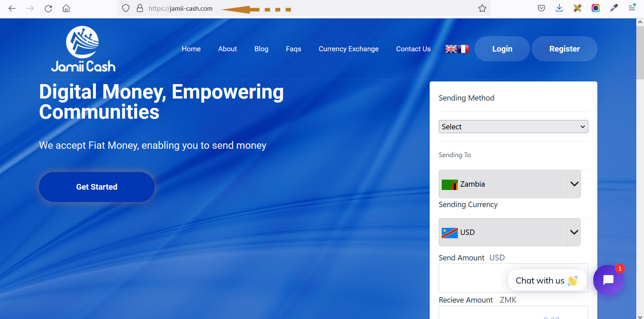644x319 pixels.
Task: Switch language using the flag icons
Action: coord(457,49)
